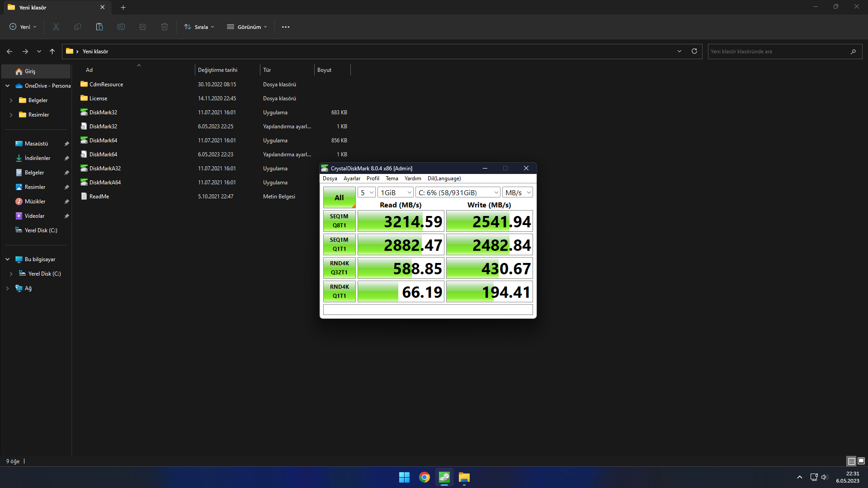Image resolution: width=868 pixels, height=488 pixels.
Task: Click the green All benchmark button
Action: click(x=339, y=197)
